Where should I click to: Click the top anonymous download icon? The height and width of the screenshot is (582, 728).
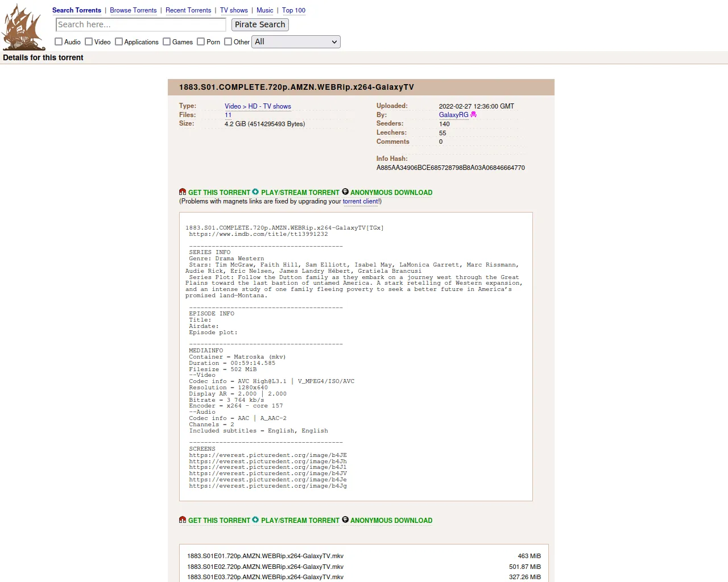[x=345, y=192]
